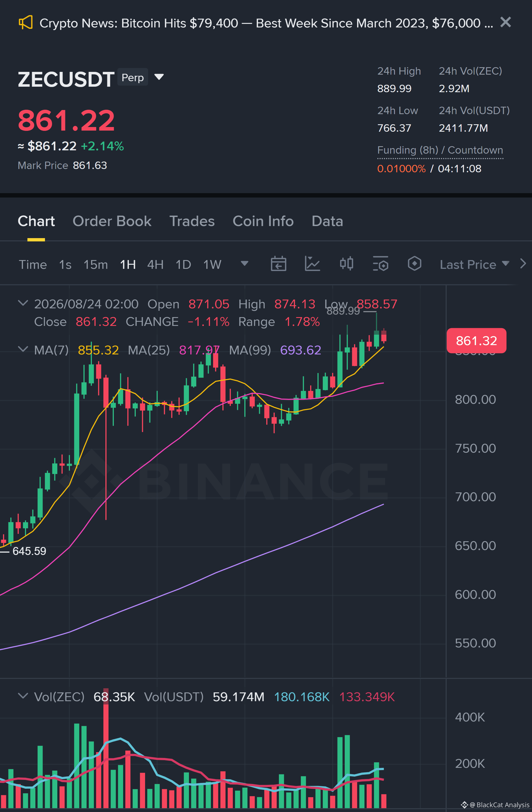Open the ZECUSDT pair selector dropdown arrow
The image size is (532, 812).
159,77
